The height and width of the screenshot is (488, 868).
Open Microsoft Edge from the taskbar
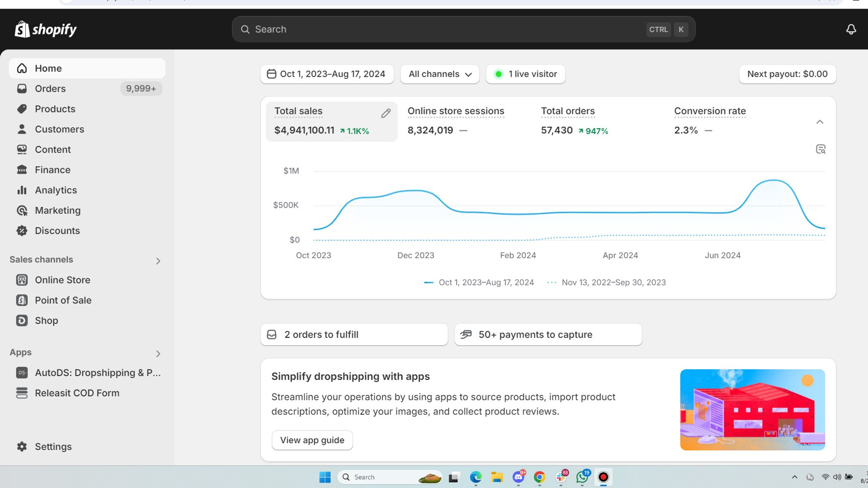point(476,477)
